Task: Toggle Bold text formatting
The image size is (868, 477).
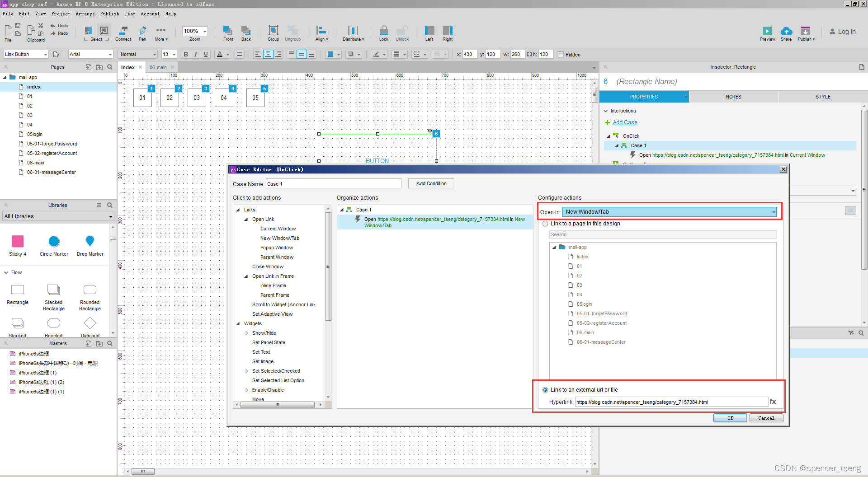Action: (185, 54)
